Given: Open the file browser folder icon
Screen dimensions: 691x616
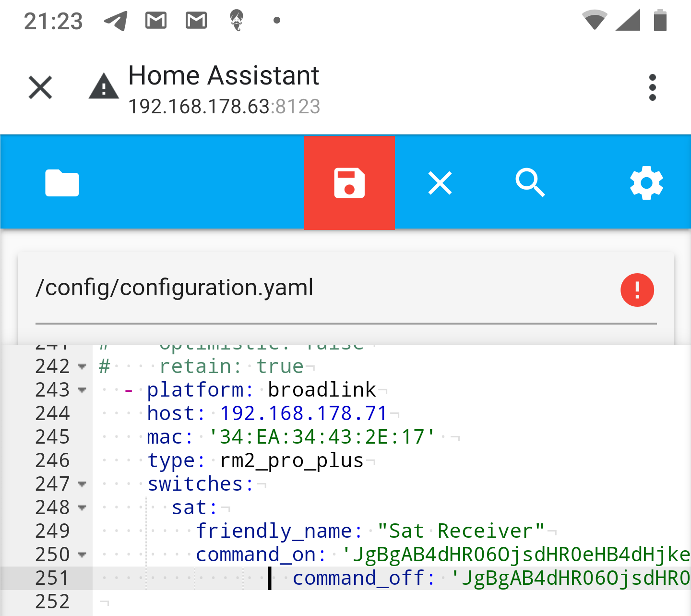Looking at the screenshot, I should (x=61, y=183).
